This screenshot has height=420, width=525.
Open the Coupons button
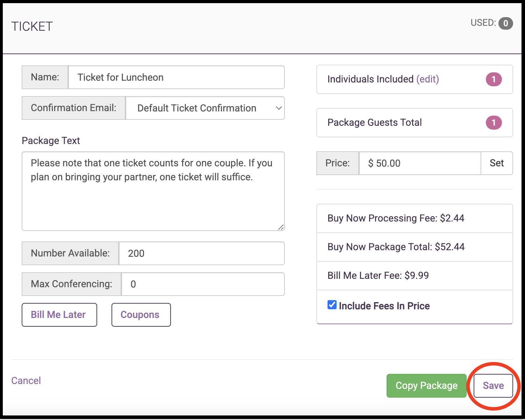point(141,315)
